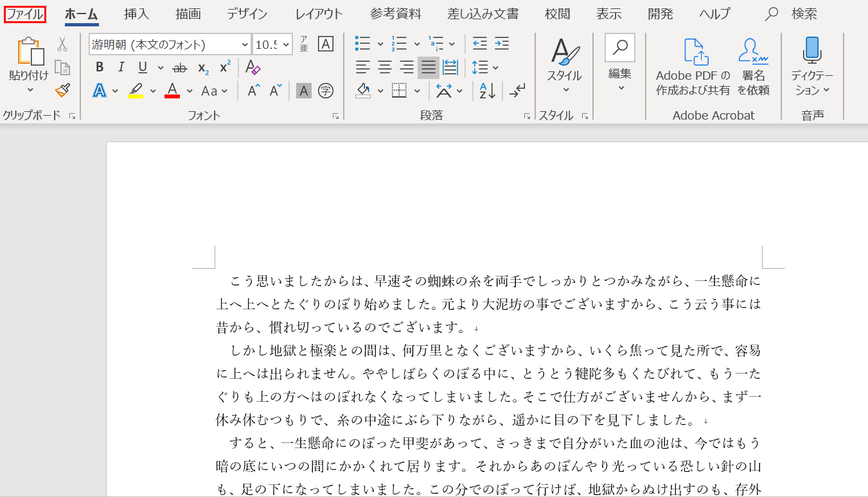Image resolution: width=868 pixels, height=497 pixels.
Task: Click the Phonetic Guide (ruby) icon
Action: (304, 44)
